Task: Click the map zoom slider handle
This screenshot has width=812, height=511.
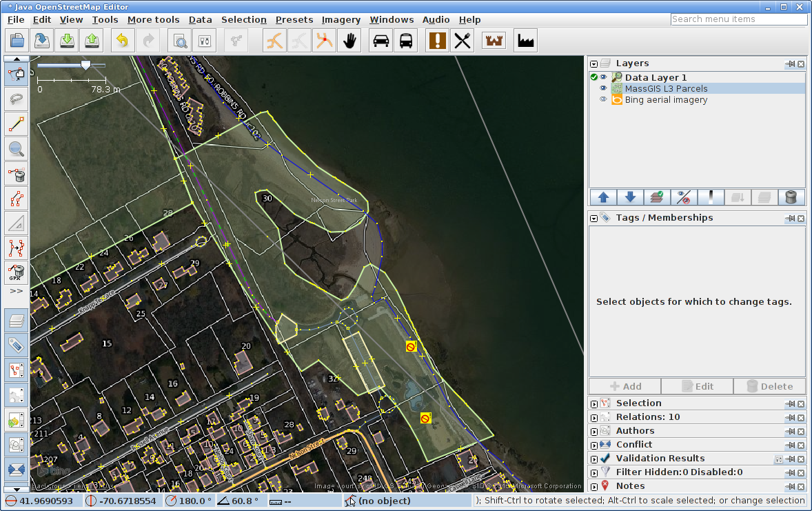Action: click(85, 65)
